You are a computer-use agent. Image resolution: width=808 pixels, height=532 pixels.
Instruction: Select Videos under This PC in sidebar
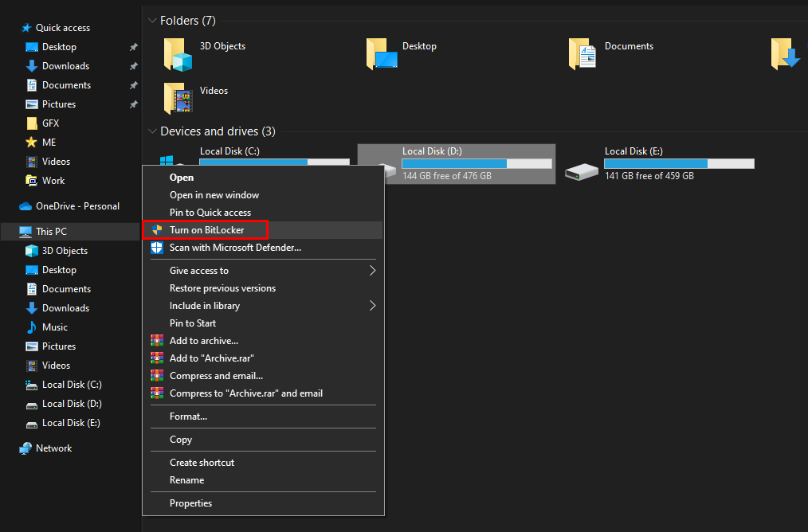tap(56, 366)
